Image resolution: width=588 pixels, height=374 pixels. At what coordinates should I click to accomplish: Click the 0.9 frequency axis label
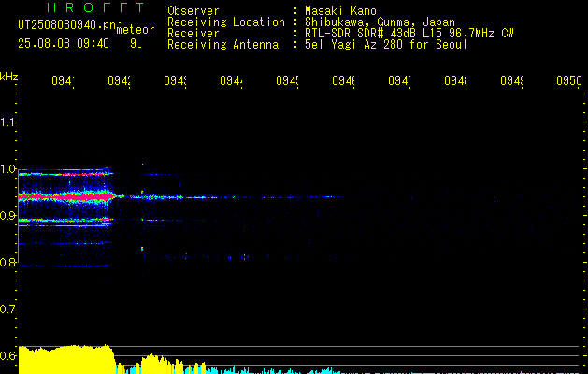point(7,216)
